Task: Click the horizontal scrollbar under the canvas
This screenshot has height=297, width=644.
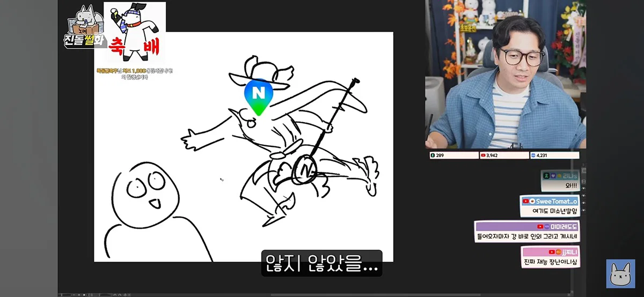Action: click(376, 294)
